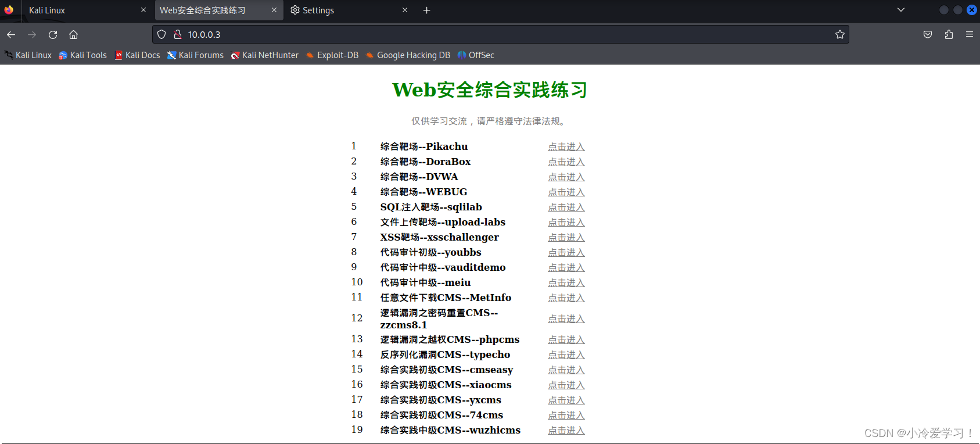Image resolution: width=980 pixels, height=444 pixels.
Task: Click 点击进入 for cmseasy
Action: click(566, 370)
